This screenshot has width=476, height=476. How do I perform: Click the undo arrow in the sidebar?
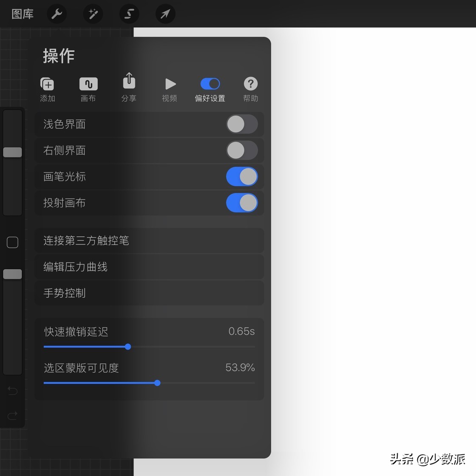(12, 391)
